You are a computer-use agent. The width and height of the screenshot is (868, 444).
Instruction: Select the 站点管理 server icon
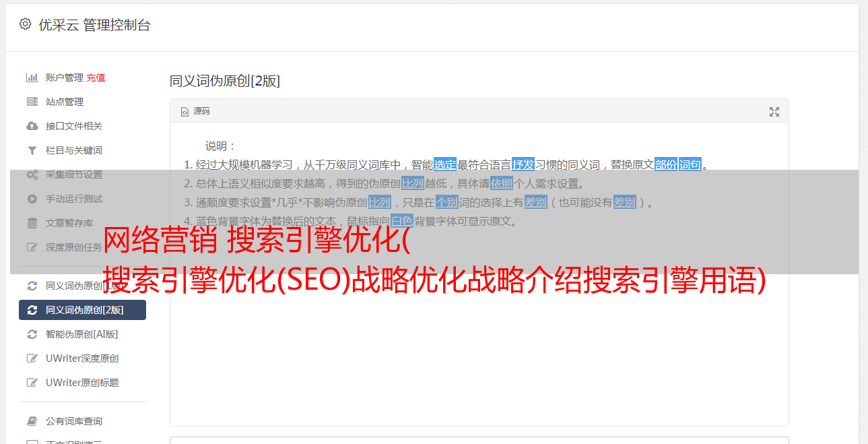point(32,102)
